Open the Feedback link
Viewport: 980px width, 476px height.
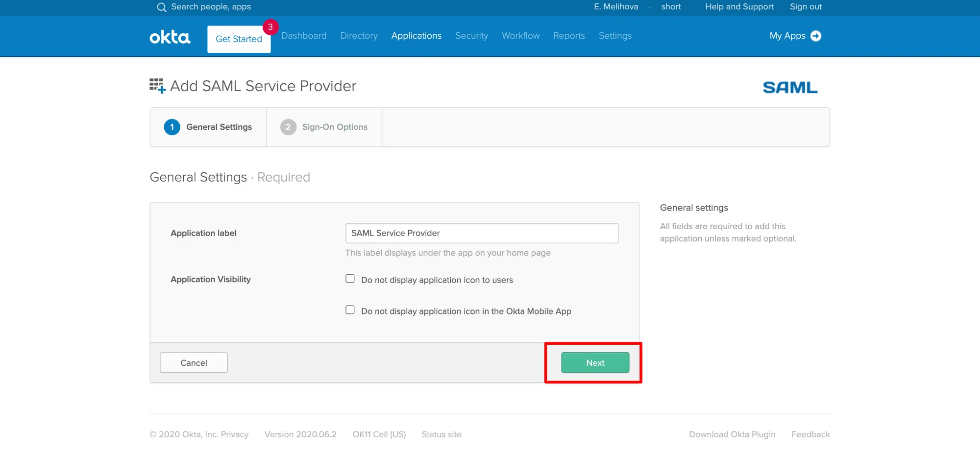click(810, 434)
